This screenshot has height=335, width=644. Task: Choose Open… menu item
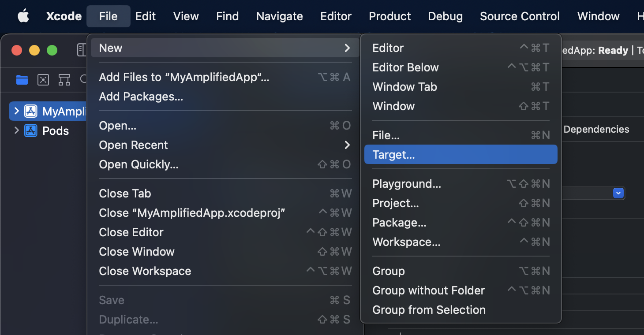225,126
